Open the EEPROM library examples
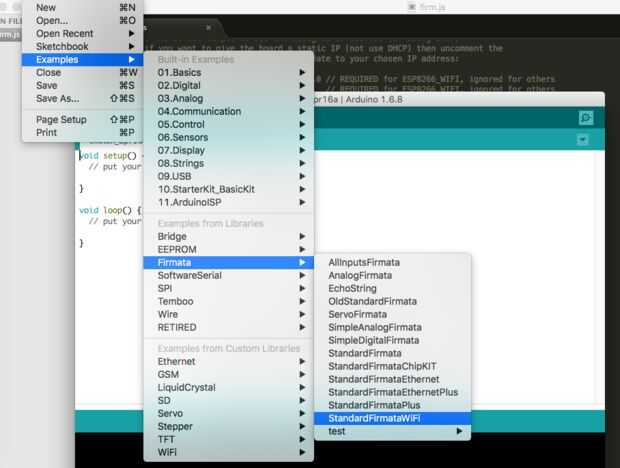Viewport: 620px width, 468px height. click(229, 249)
